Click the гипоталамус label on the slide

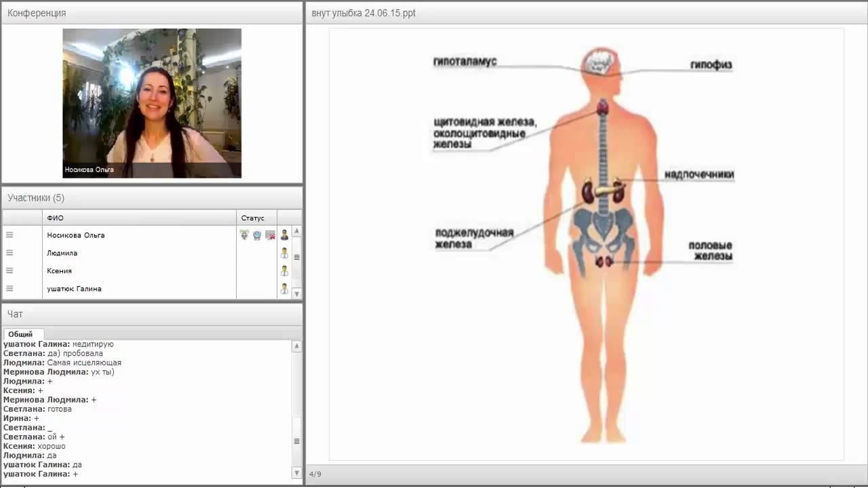coord(465,62)
